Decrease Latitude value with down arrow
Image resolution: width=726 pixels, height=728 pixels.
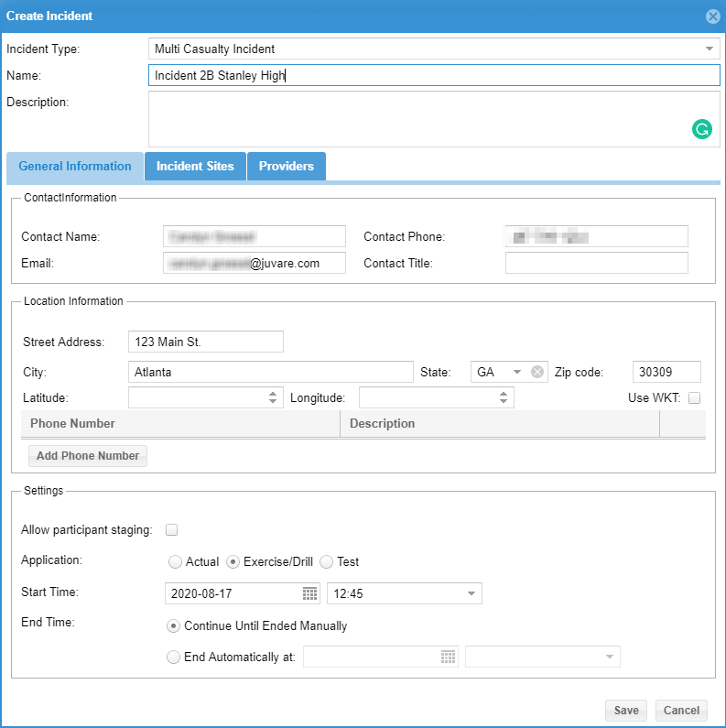[273, 401]
